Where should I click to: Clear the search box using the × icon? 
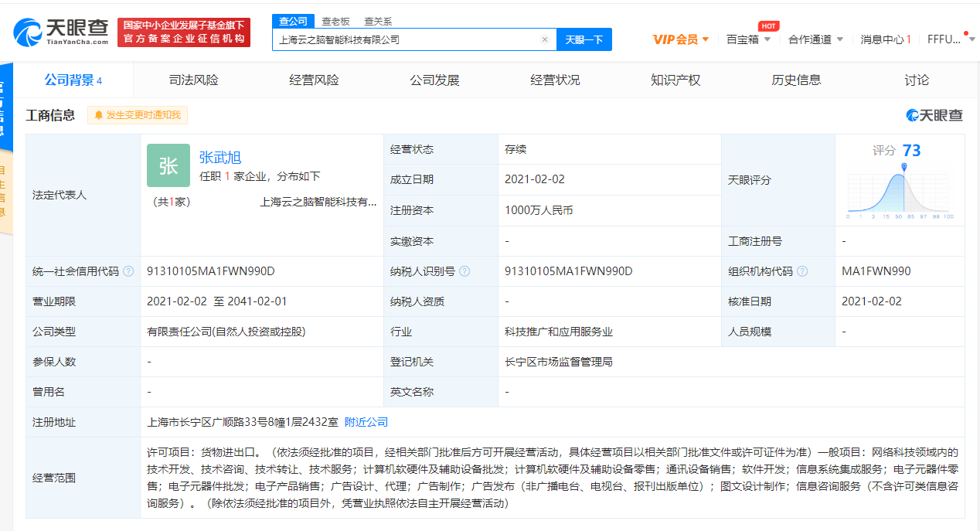point(544,39)
